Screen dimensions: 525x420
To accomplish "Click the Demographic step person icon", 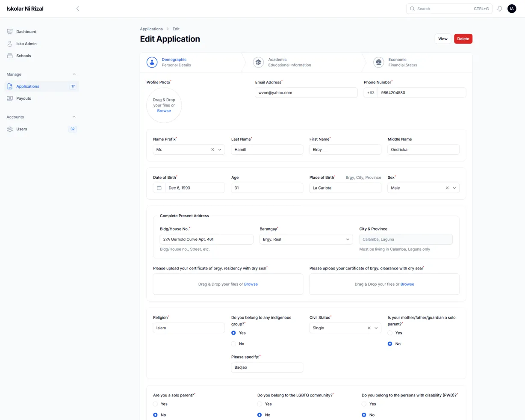I will coord(152,62).
